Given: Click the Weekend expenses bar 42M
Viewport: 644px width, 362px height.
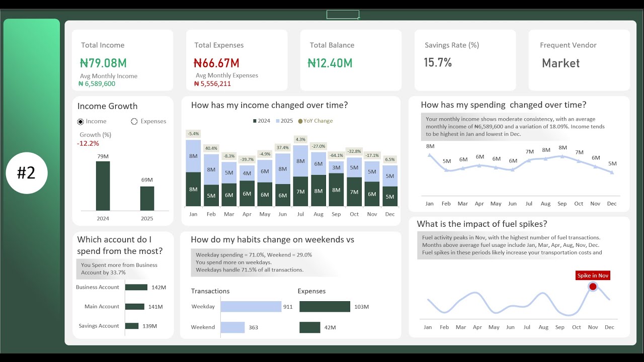Looking at the screenshot, I should (310, 327).
